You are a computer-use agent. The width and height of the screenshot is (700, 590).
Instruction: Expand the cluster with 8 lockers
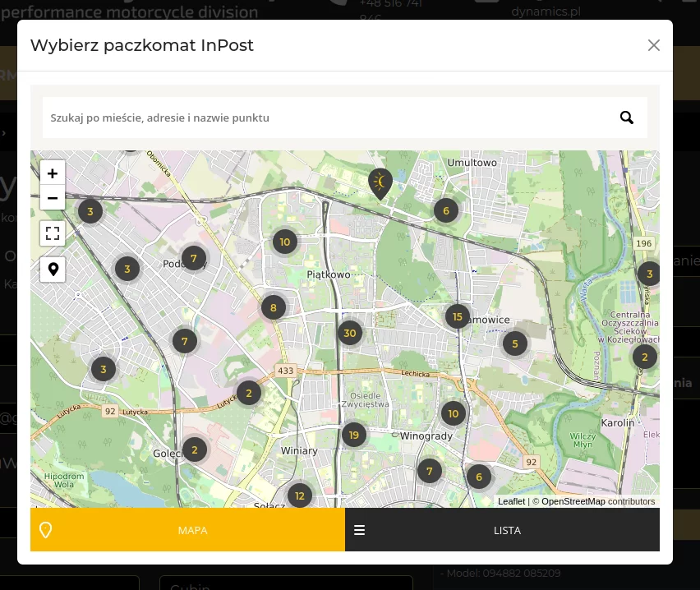coord(273,307)
